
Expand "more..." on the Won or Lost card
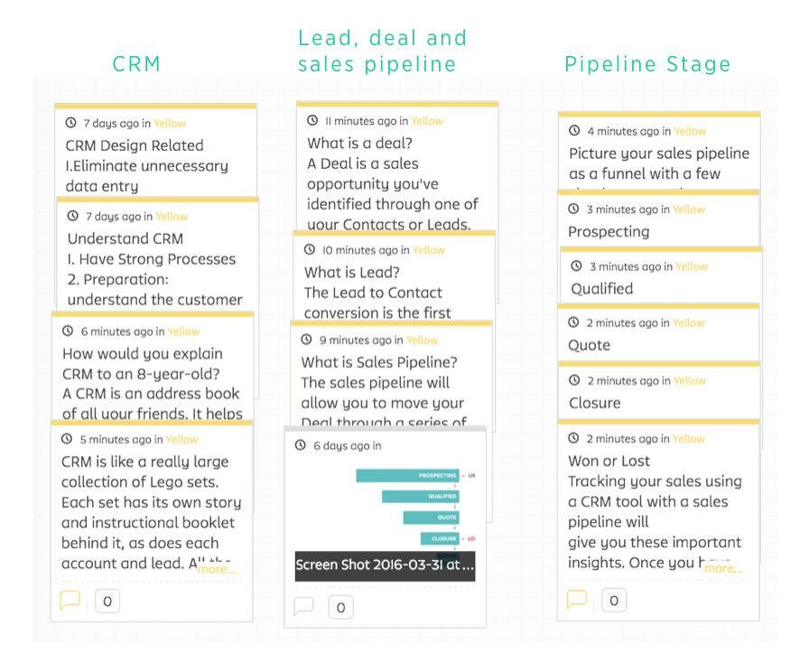(x=723, y=568)
